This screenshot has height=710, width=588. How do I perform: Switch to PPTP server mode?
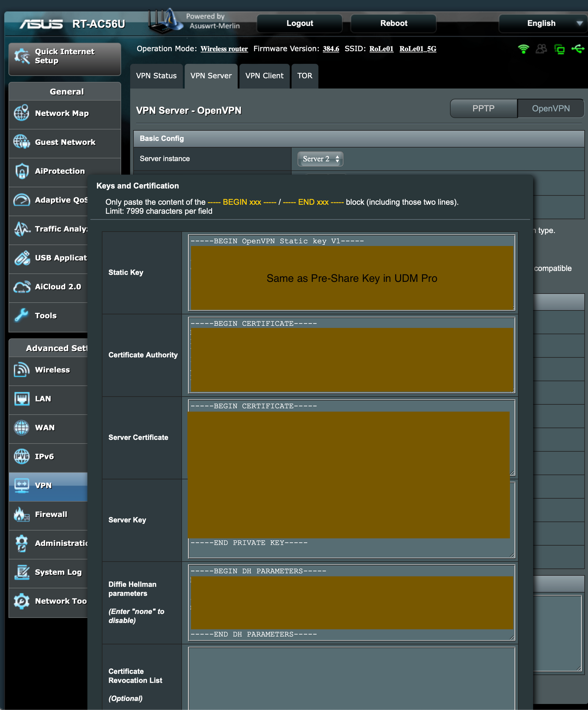483,109
